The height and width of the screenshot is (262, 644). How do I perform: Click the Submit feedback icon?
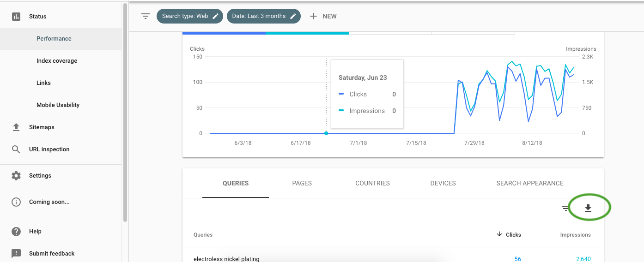[16, 254]
